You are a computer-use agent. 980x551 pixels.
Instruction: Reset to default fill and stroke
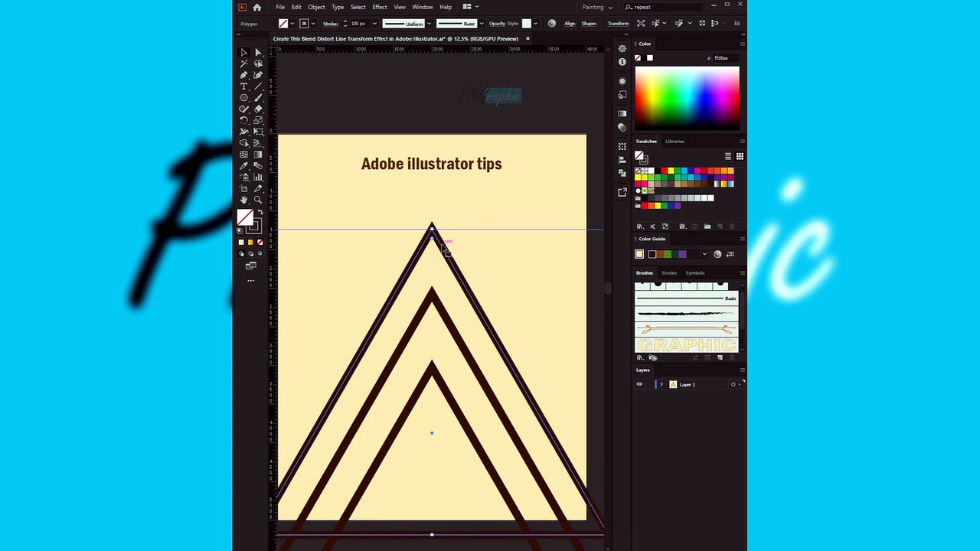pyautogui.click(x=240, y=230)
